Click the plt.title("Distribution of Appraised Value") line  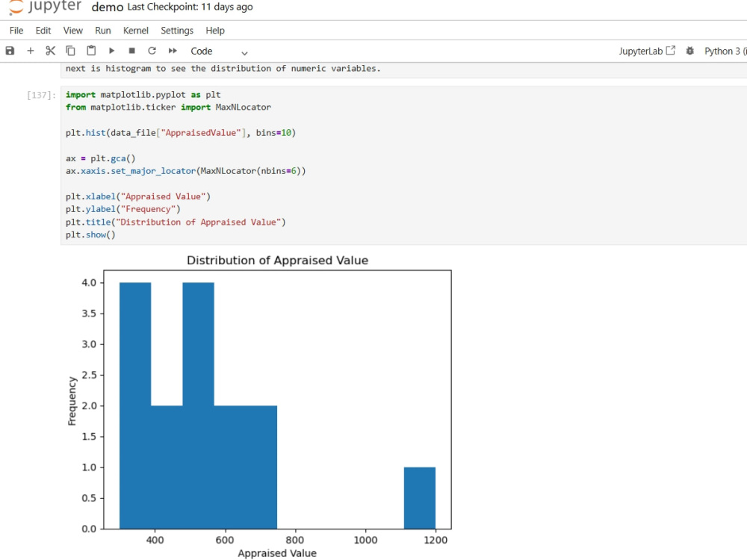[x=176, y=222]
